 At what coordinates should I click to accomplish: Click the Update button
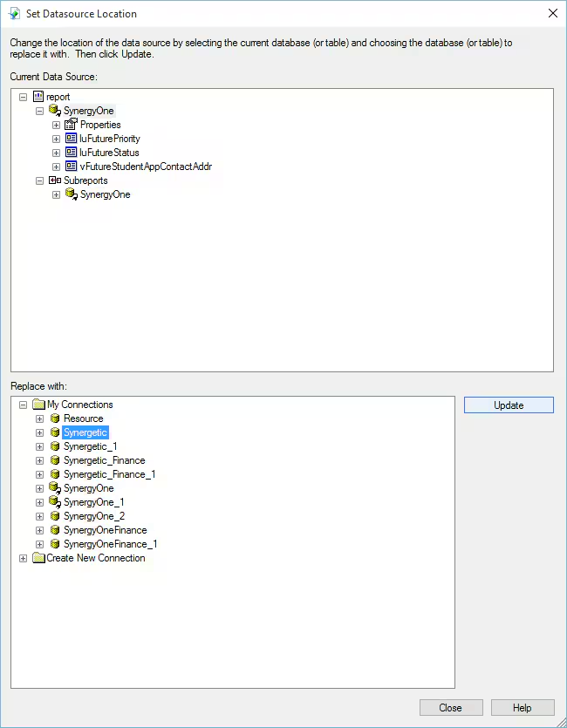click(509, 405)
